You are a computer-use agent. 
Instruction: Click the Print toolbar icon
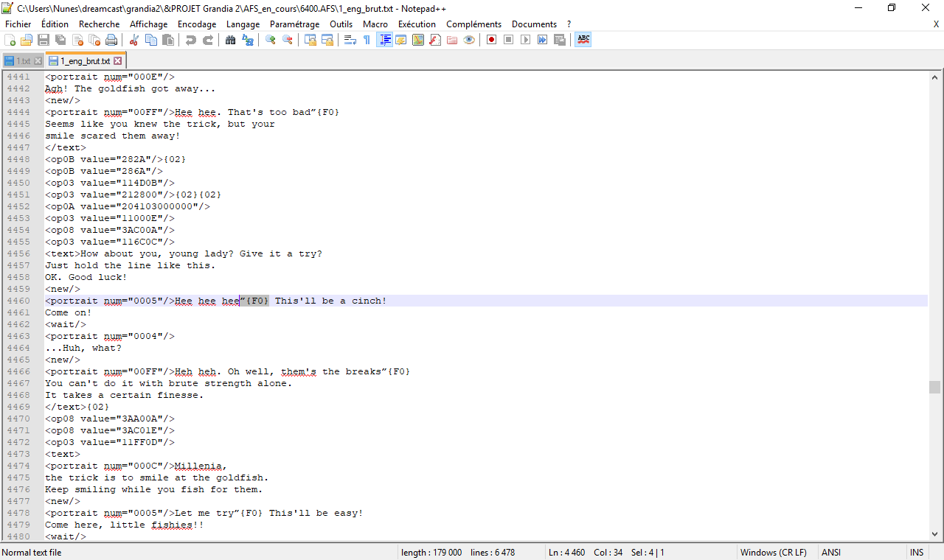tap(111, 40)
